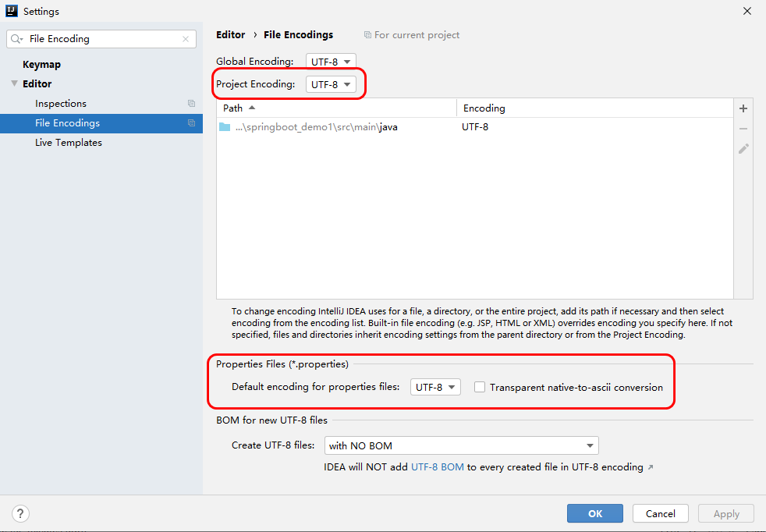Click the project-level icon next to Inspections
The height and width of the screenshot is (532, 766).
tap(192, 104)
